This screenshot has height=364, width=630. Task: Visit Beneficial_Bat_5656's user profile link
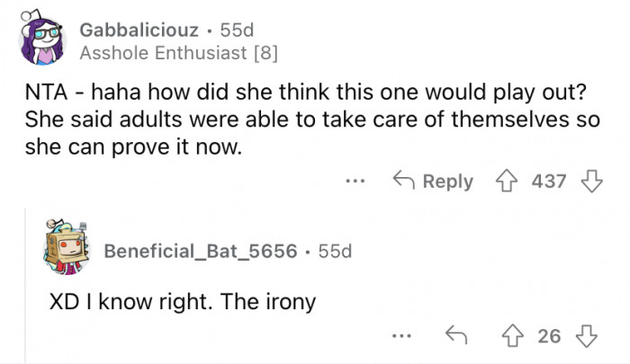click(x=201, y=250)
